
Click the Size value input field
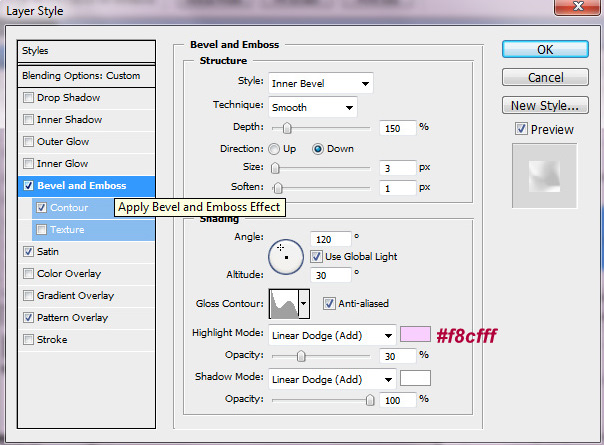point(396,168)
